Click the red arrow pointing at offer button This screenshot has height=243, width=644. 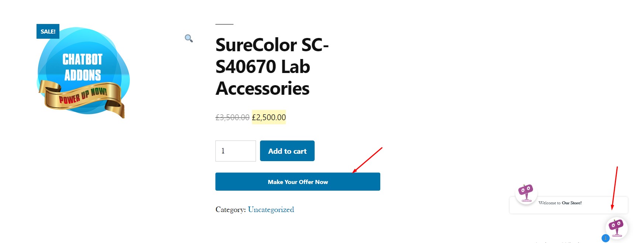click(x=367, y=160)
